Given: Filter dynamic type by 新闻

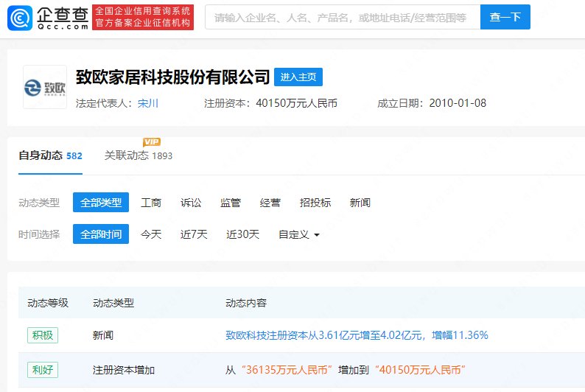Looking at the screenshot, I should 360,203.
